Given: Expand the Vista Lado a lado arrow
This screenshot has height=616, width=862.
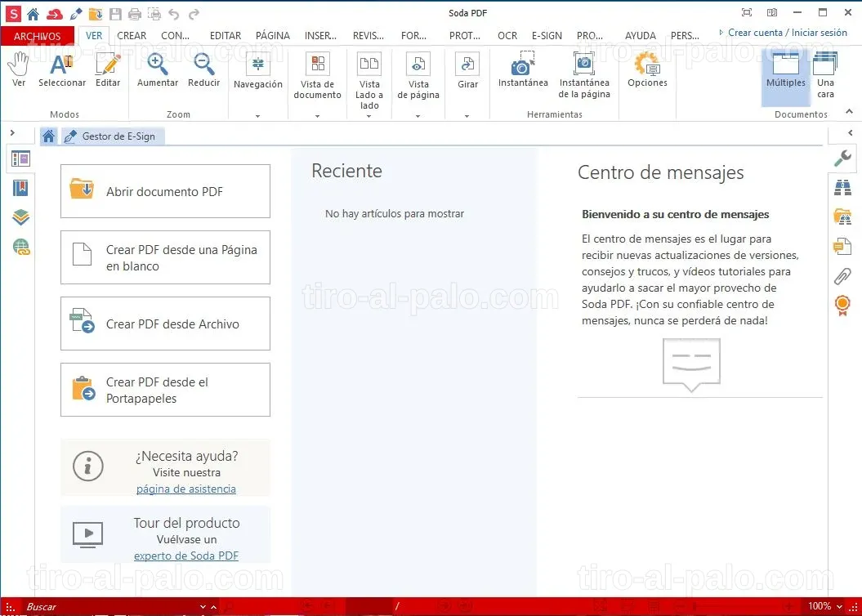Looking at the screenshot, I should coord(368,116).
